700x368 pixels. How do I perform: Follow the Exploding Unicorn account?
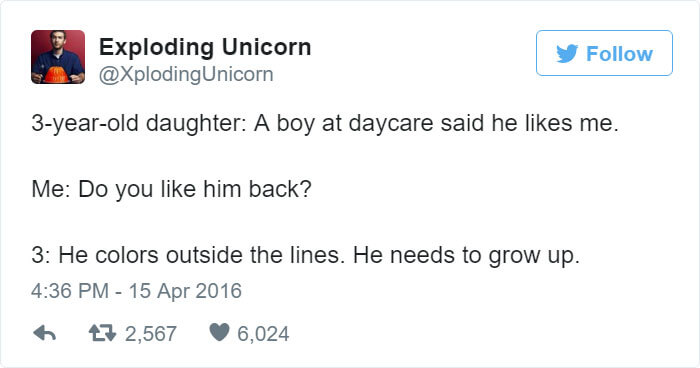click(604, 53)
